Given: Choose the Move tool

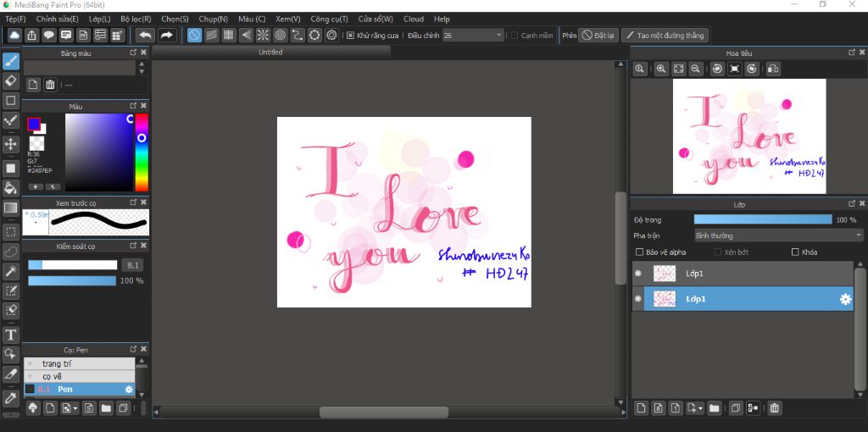Looking at the screenshot, I should tap(11, 144).
